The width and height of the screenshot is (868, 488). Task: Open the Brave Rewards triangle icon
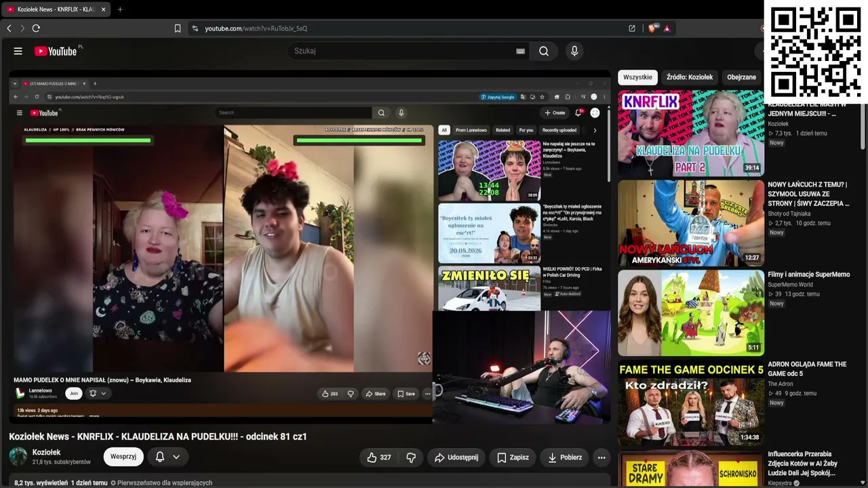[x=667, y=28]
